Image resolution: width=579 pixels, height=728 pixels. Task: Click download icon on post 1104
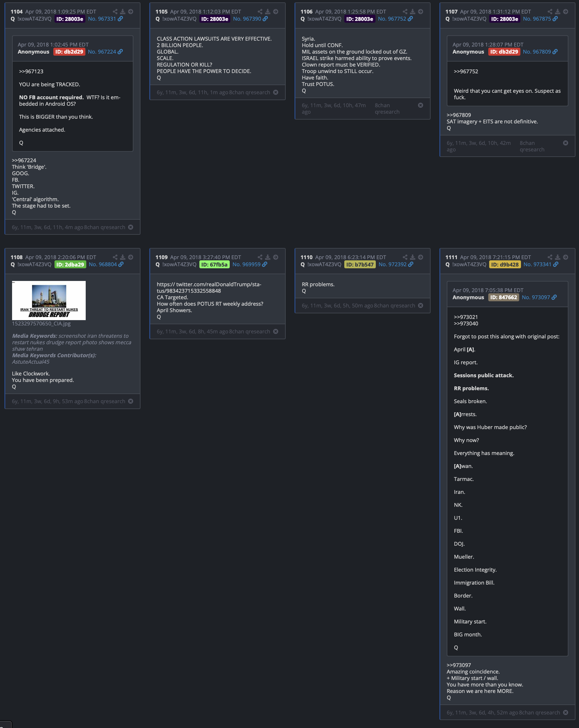123,11
